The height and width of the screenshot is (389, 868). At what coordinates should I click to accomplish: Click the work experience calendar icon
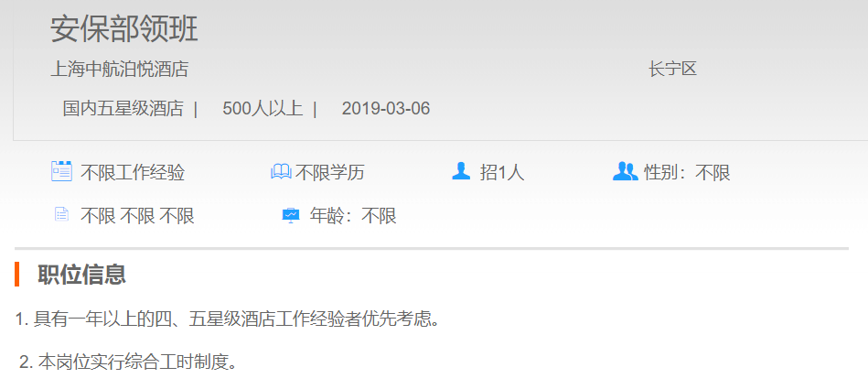[x=61, y=171]
